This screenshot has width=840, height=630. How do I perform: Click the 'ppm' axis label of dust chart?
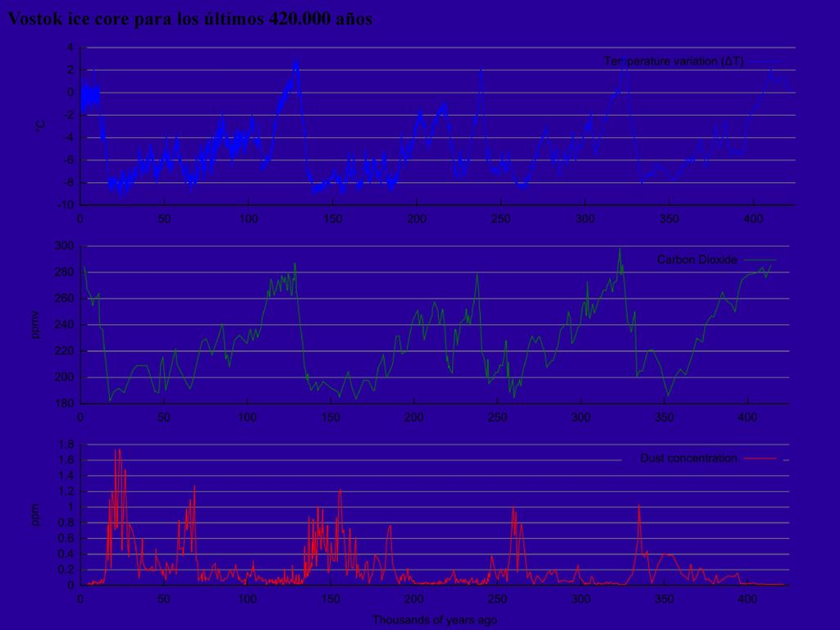click(x=34, y=515)
